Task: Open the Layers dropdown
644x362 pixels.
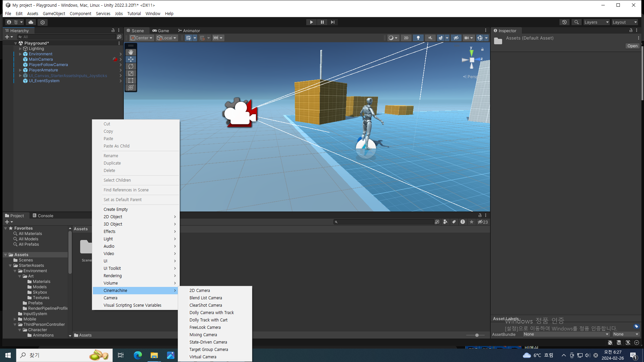Action: [x=596, y=22]
